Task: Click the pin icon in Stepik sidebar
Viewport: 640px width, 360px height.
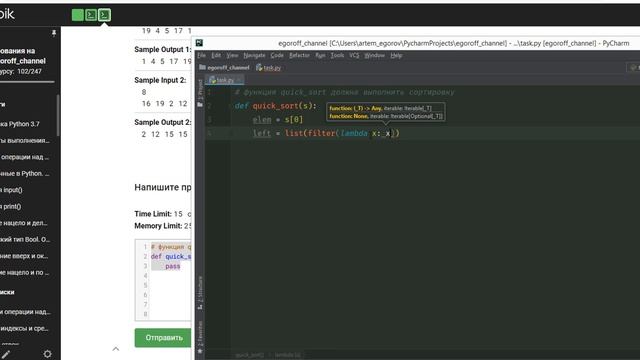Action: (53, 33)
